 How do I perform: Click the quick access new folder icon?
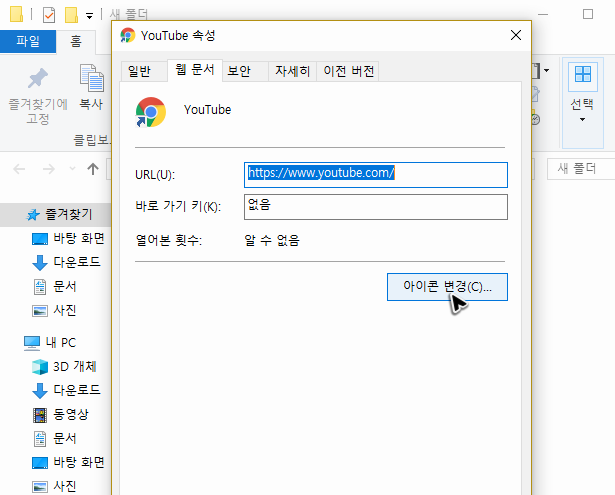(x=71, y=15)
